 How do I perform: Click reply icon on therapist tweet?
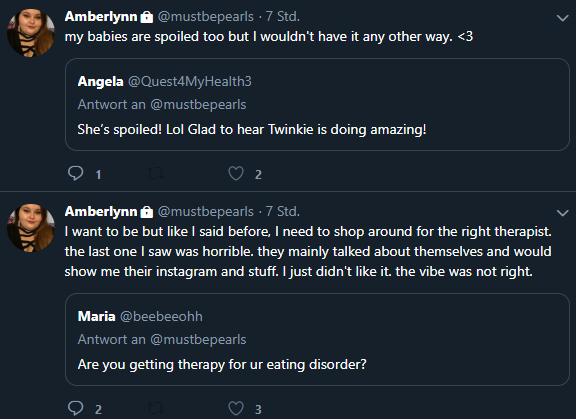coord(76,408)
